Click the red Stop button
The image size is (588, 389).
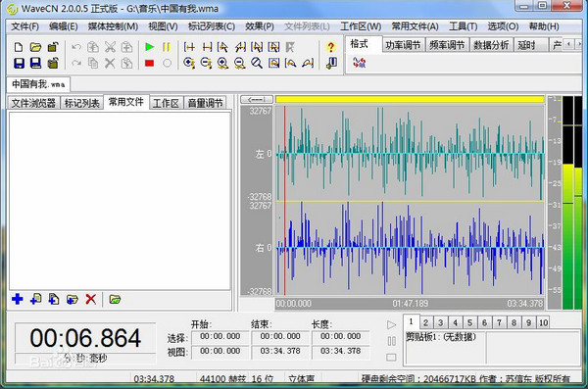(150, 63)
